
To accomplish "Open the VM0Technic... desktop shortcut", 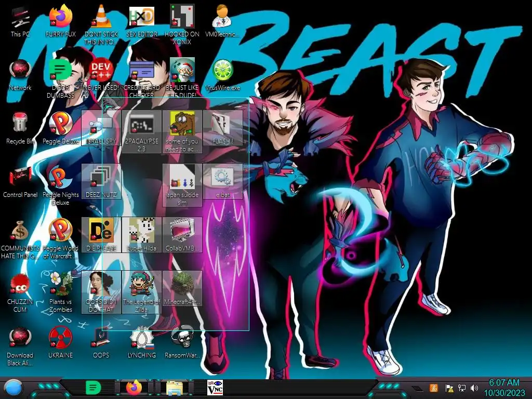I will pyautogui.click(x=222, y=22).
